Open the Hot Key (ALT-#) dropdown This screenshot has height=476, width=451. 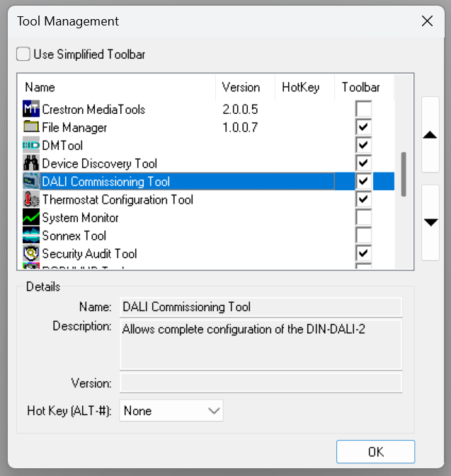click(x=171, y=410)
